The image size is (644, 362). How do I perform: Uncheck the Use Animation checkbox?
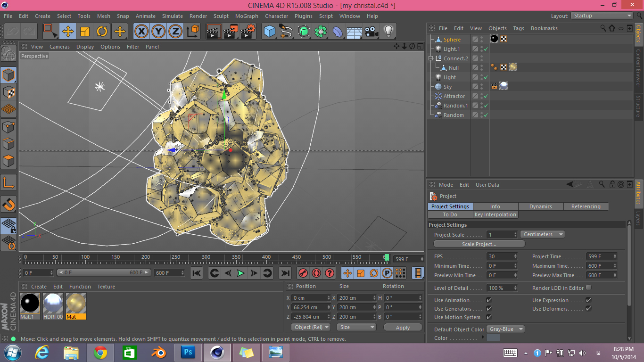tap(489, 300)
